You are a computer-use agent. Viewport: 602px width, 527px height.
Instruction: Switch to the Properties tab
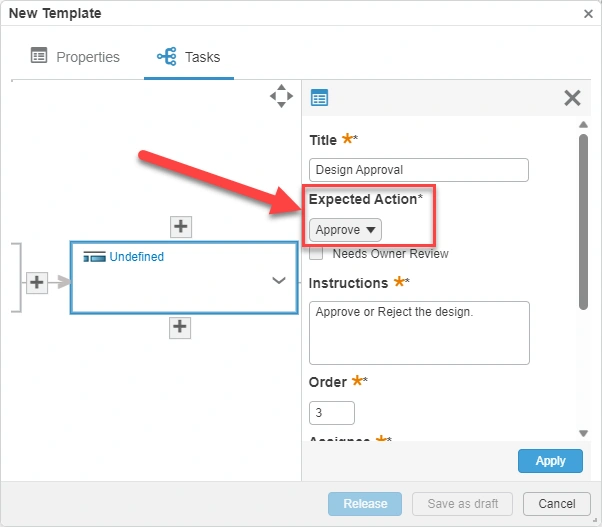(x=75, y=57)
